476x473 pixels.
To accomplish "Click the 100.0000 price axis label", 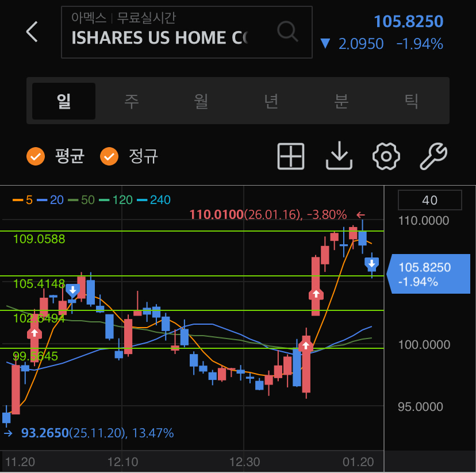I will point(424,345).
